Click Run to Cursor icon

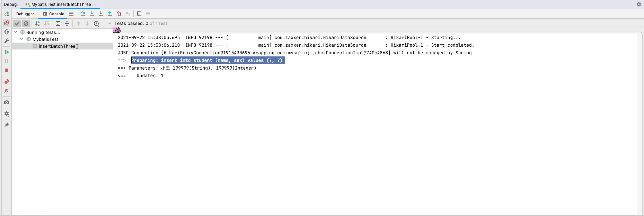pos(128,13)
